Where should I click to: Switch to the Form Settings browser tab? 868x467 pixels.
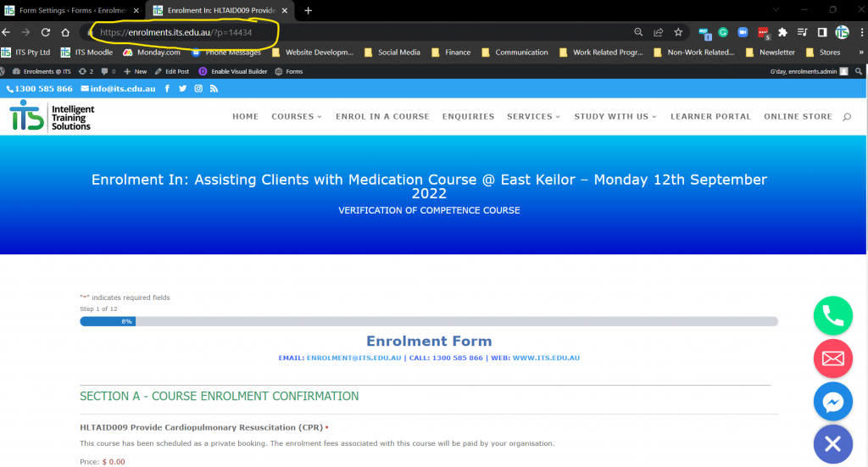pyautogui.click(x=73, y=10)
